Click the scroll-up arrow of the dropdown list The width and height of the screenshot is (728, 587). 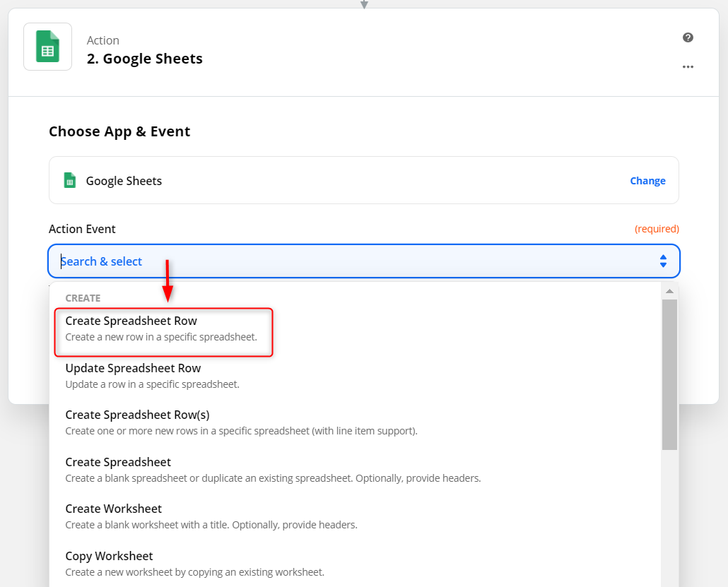tap(669, 291)
